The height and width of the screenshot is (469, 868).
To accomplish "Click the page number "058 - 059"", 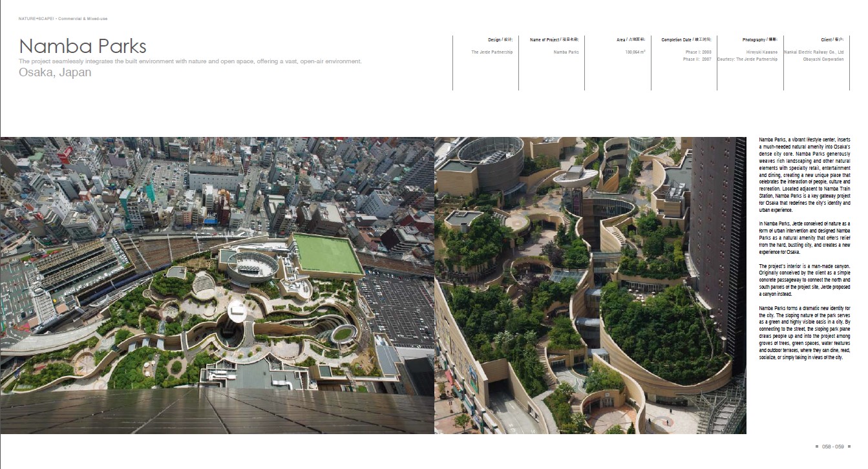I will coord(833,446).
